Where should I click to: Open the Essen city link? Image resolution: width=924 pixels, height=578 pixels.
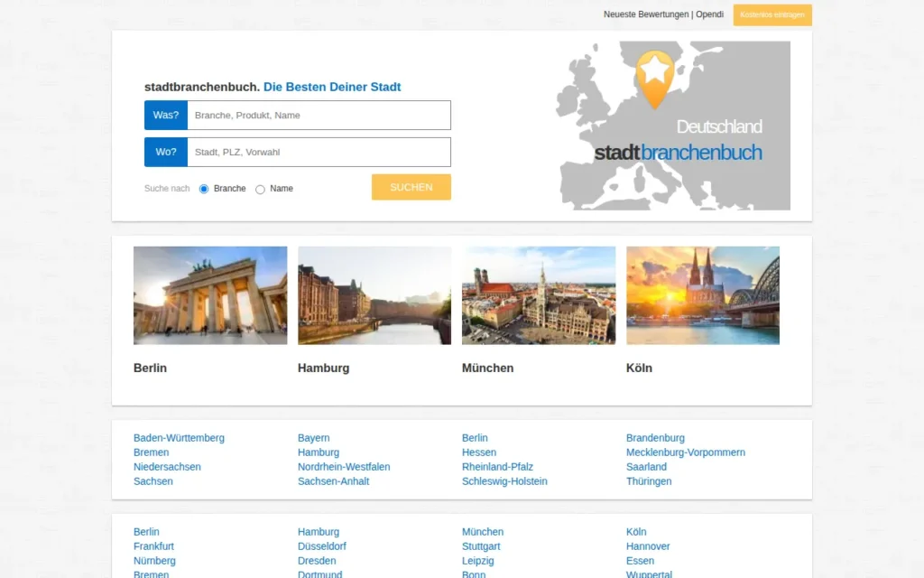pyautogui.click(x=640, y=561)
